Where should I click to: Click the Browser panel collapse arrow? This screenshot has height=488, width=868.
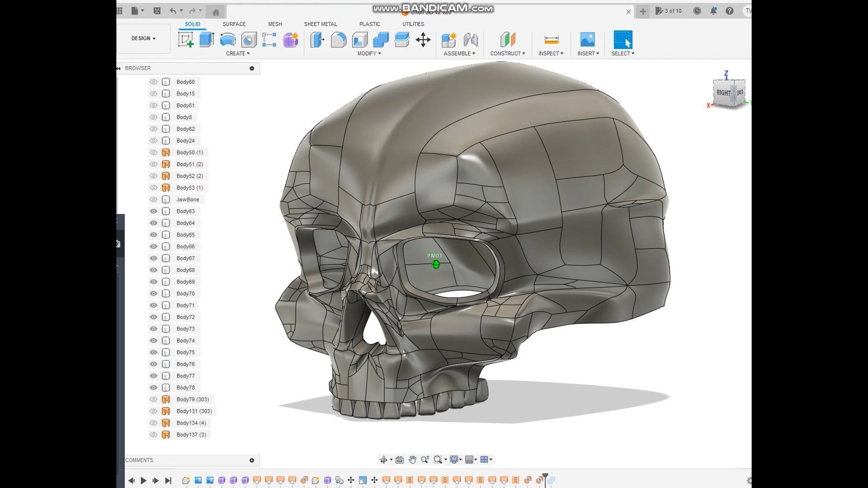pos(118,67)
